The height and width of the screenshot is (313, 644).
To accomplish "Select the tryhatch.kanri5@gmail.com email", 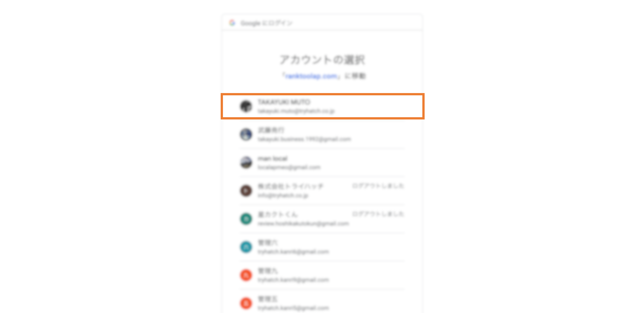I will click(293, 308).
